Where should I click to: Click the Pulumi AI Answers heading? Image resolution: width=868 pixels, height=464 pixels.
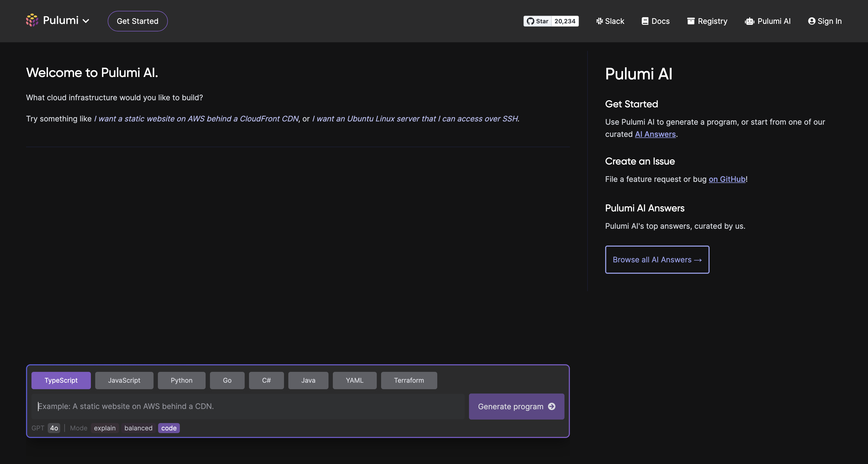click(x=644, y=208)
